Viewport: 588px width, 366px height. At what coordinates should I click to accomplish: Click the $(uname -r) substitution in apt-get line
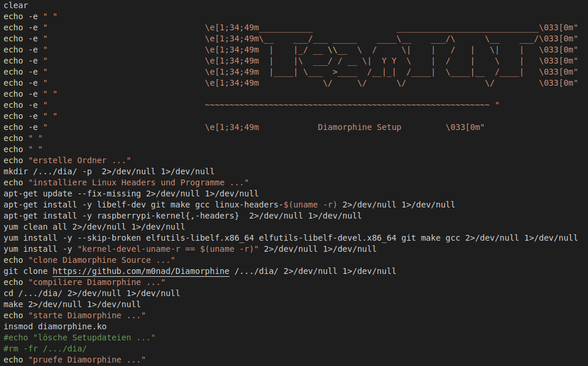point(310,205)
